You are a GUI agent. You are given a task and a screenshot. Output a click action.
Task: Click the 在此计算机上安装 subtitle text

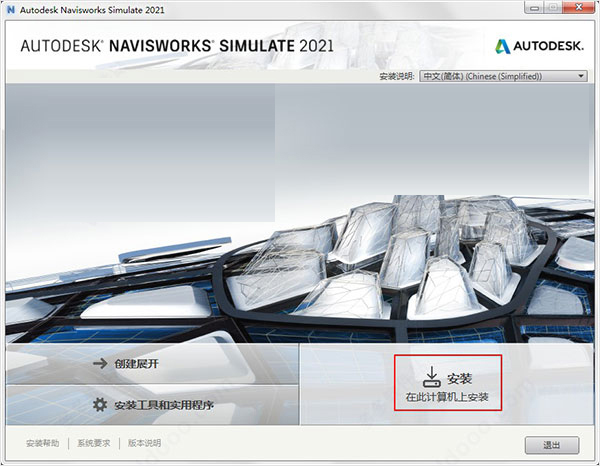click(447, 397)
